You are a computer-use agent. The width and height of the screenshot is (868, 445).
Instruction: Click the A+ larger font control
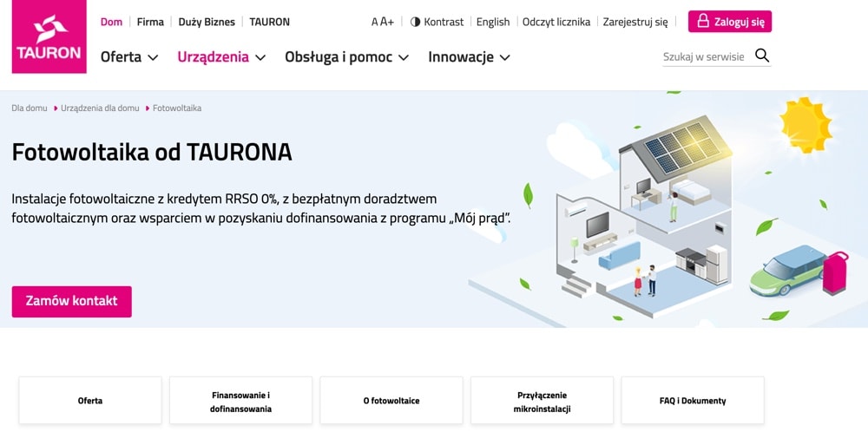387,23
